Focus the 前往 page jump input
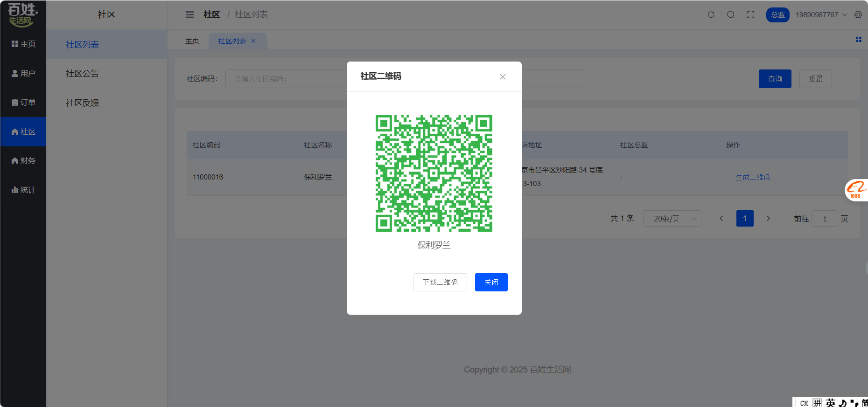868x407 pixels. pos(825,219)
